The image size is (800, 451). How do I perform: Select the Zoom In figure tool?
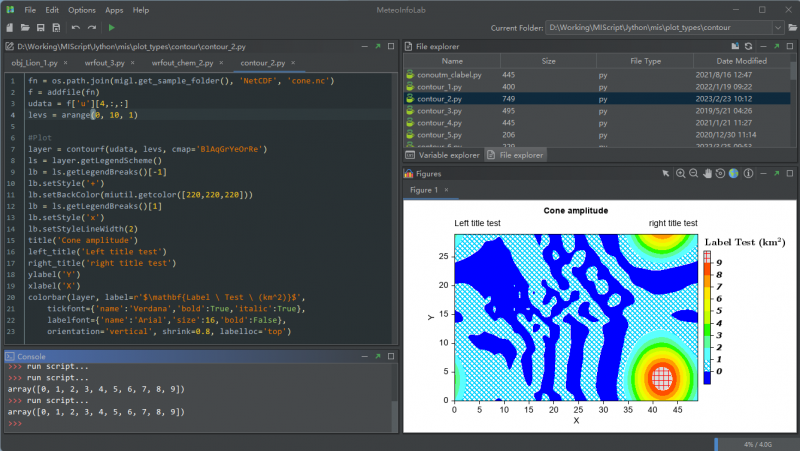pyautogui.click(x=681, y=173)
